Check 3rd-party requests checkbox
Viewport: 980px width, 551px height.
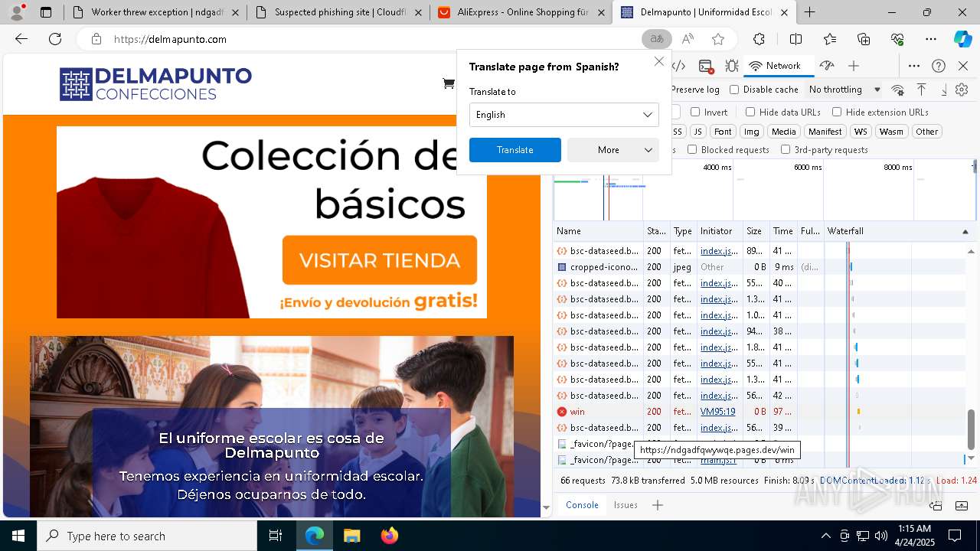pyautogui.click(x=786, y=149)
